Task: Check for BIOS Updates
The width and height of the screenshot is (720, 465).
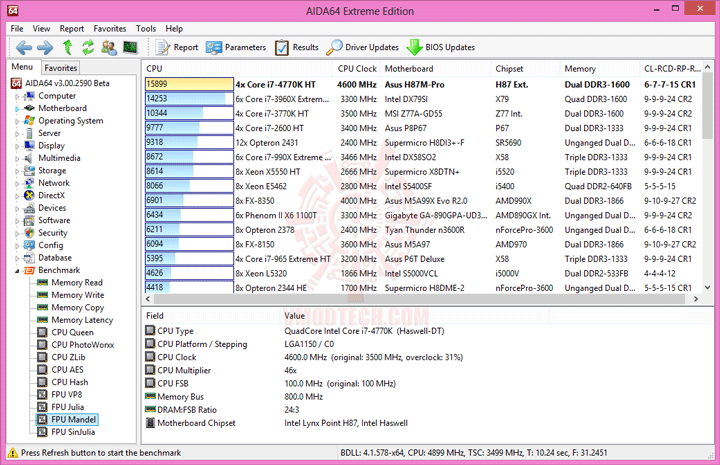Action: [x=441, y=47]
